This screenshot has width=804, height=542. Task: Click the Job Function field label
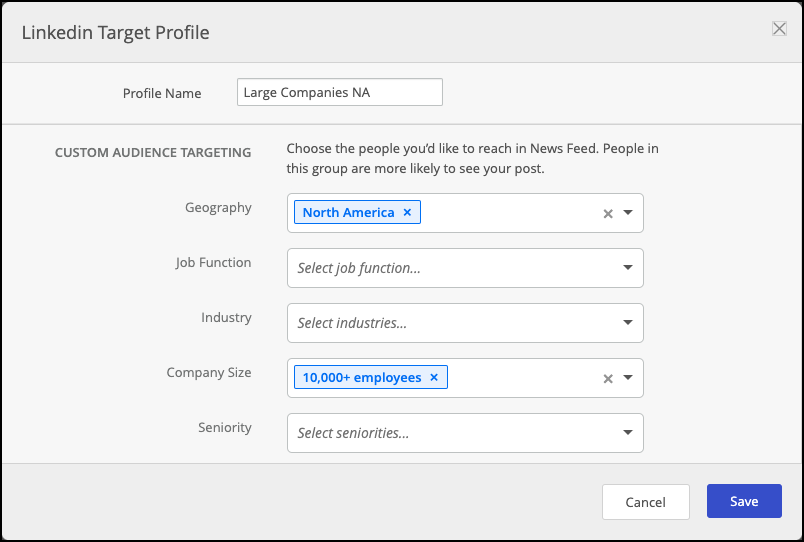point(213,263)
